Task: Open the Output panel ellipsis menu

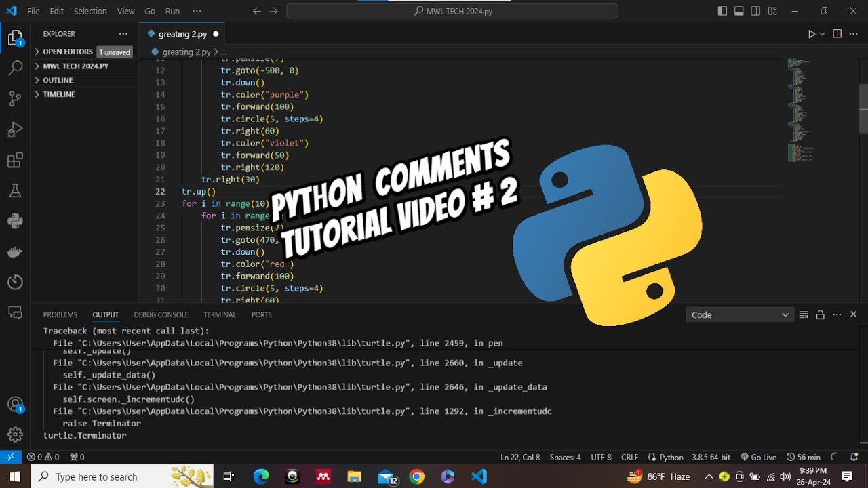Action: [x=837, y=314]
